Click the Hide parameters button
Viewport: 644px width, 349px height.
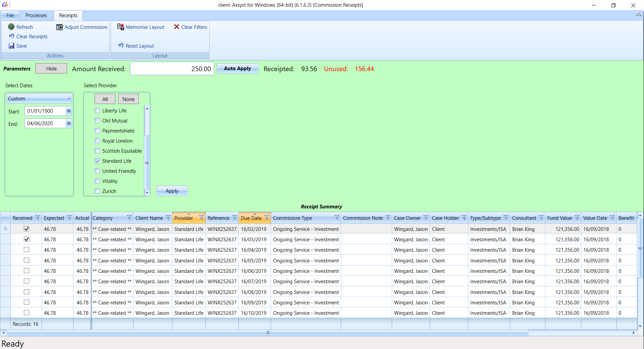point(51,68)
